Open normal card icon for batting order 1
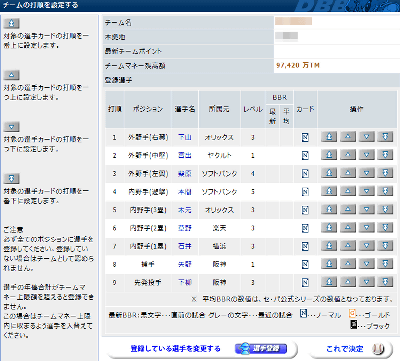Viewport: 400px width, 361px height. 305,137
